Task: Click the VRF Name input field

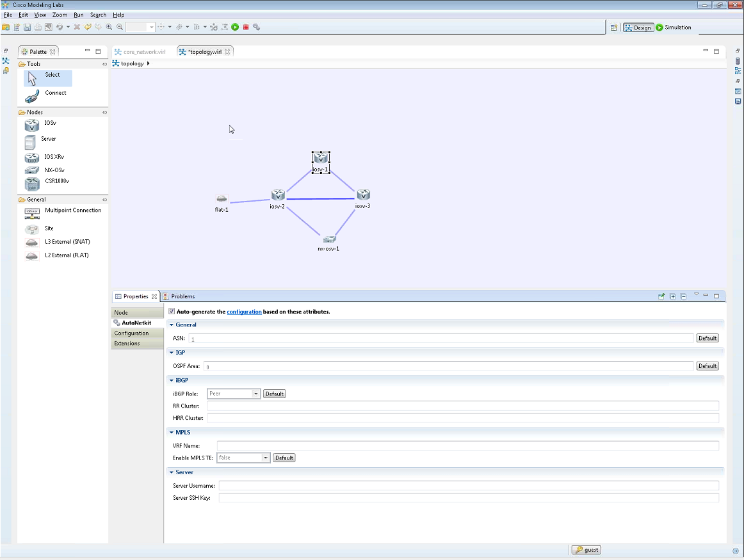Action: [x=468, y=445]
